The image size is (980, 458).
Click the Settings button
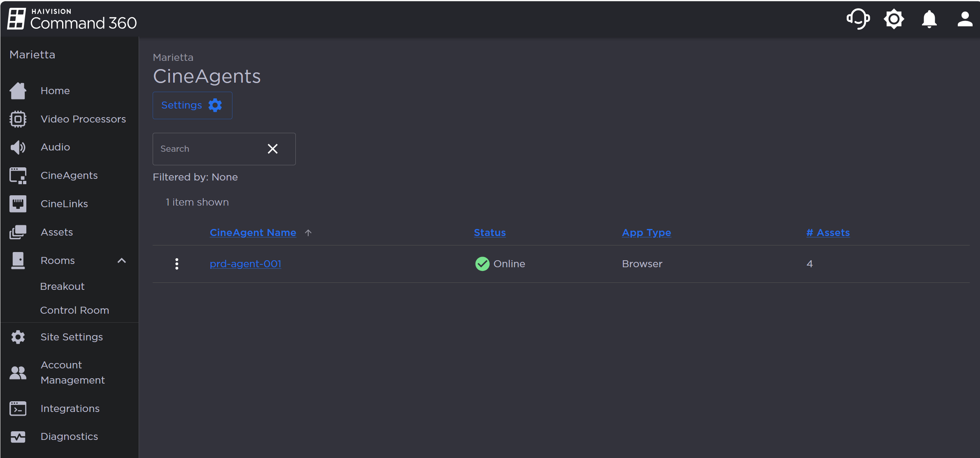pyautogui.click(x=192, y=105)
